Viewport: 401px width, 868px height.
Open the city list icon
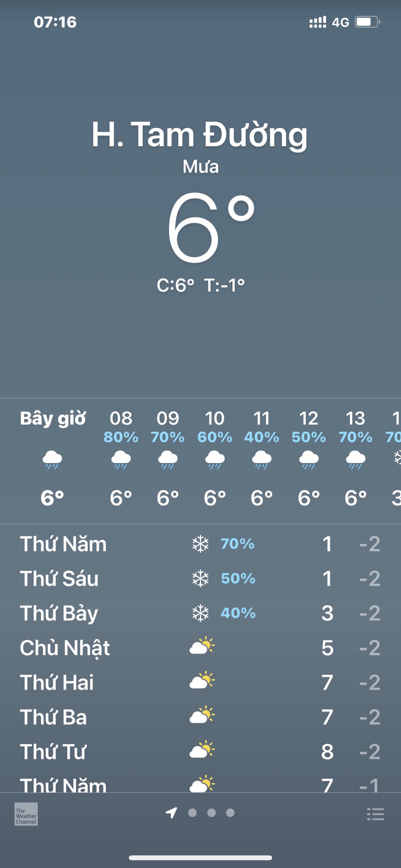[375, 814]
